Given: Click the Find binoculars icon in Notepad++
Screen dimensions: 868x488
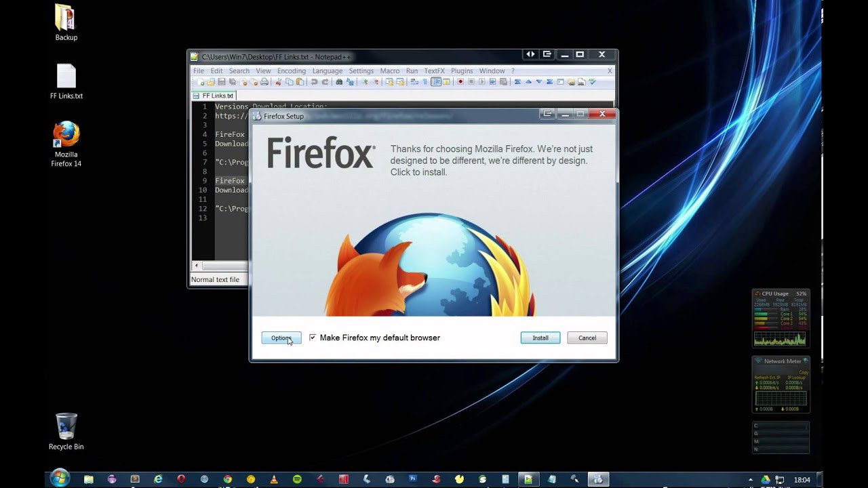Looking at the screenshot, I should pyautogui.click(x=339, y=82).
